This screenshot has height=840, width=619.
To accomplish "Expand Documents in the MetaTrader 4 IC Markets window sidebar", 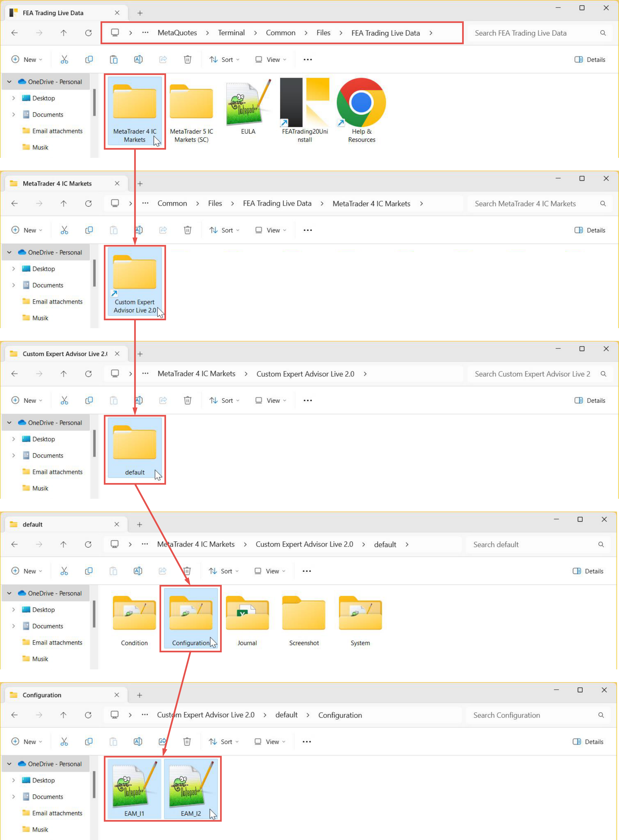I will [13, 285].
